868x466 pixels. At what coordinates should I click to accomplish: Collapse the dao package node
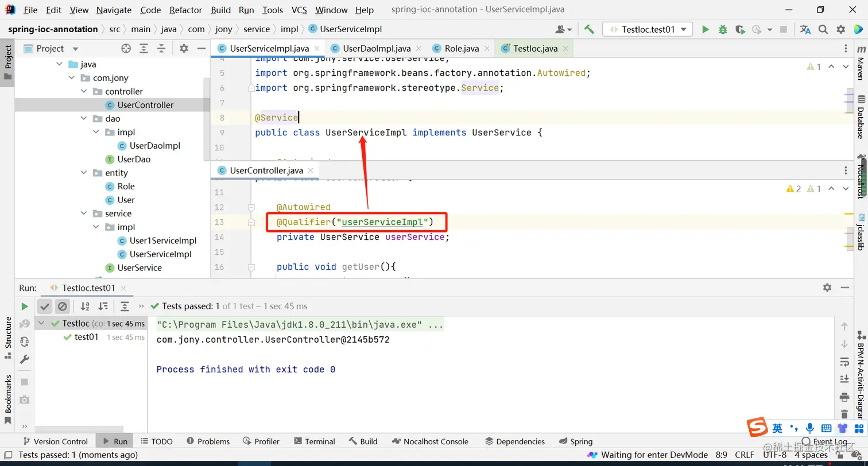coord(84,118)
